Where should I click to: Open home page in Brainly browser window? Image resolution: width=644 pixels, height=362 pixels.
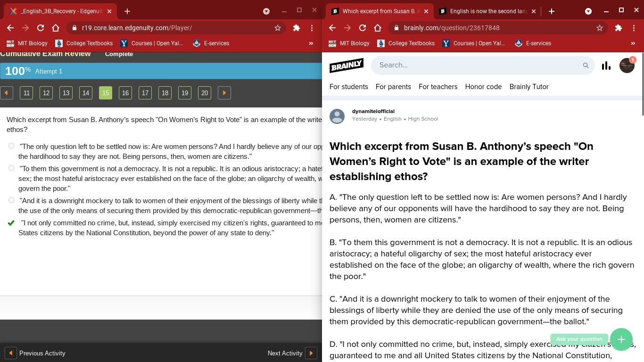(x=378, y=28)
